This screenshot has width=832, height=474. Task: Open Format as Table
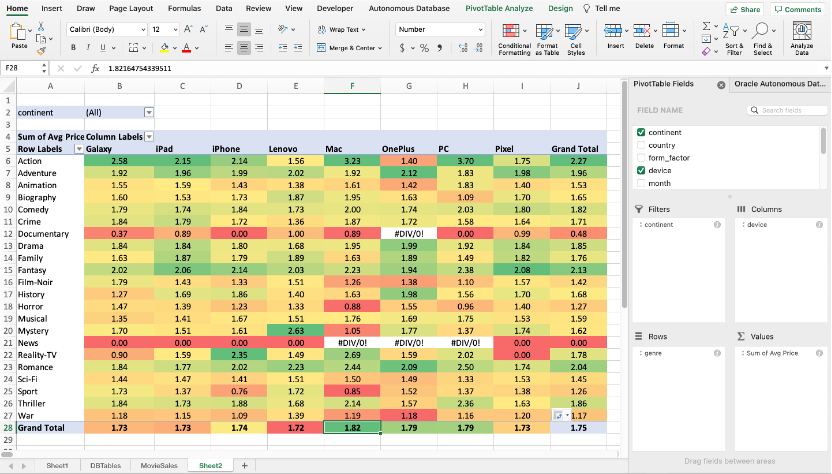click(x=547, y=39)
